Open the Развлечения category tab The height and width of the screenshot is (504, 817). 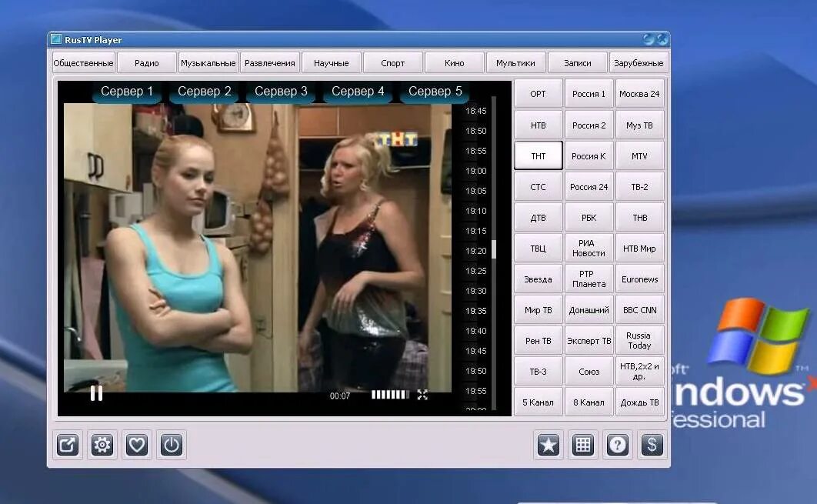(x=269, y=63)
